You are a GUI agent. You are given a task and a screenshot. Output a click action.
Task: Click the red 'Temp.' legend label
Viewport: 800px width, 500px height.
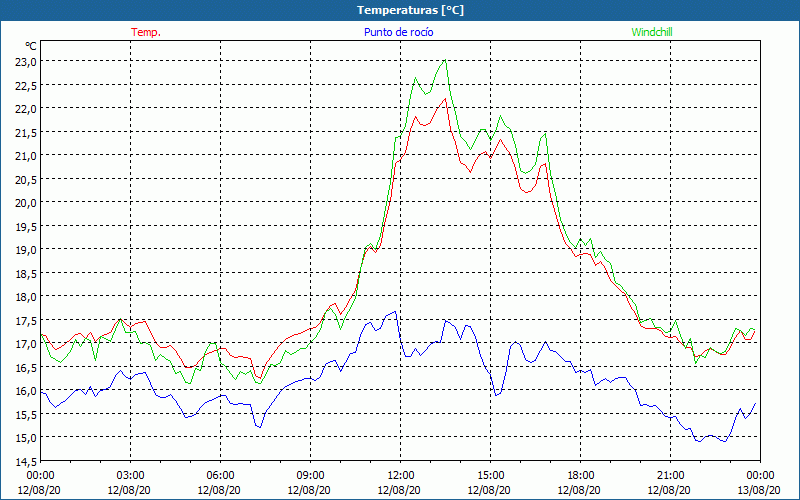pyautogui.click(x=146, y=32)
